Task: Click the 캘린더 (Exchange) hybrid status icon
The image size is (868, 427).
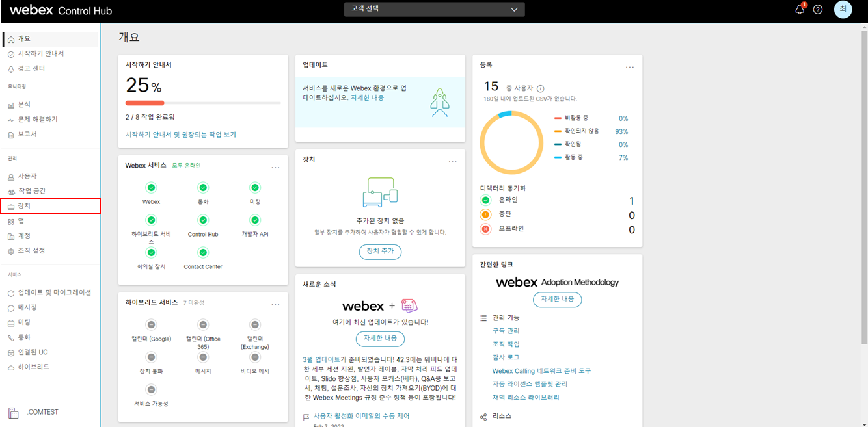Action: point(255,324)
